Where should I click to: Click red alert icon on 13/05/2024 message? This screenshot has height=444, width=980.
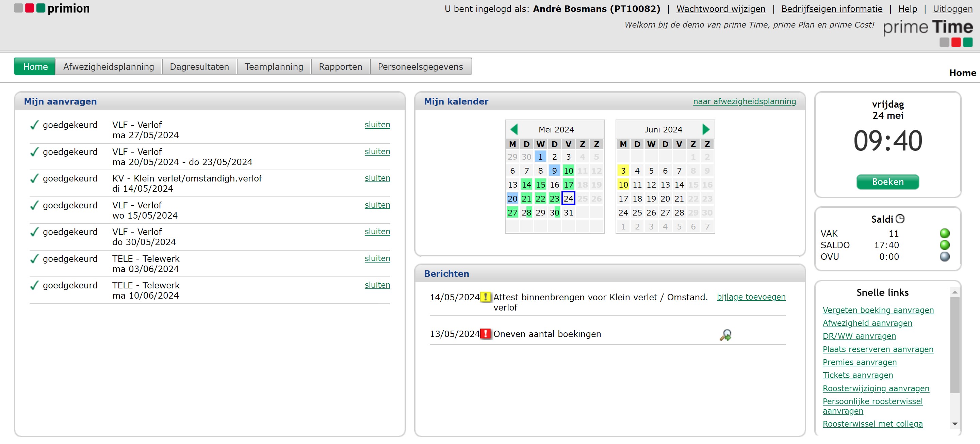(486, 334)
